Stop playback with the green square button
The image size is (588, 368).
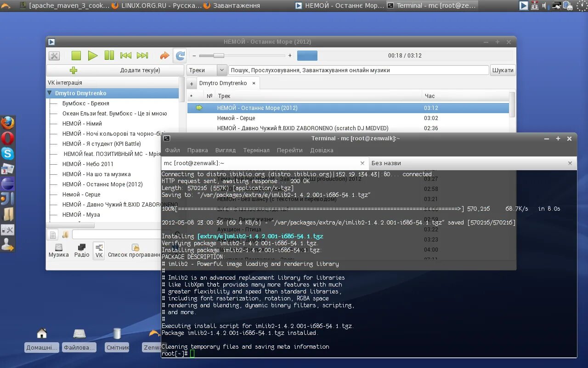click(76, 56)
